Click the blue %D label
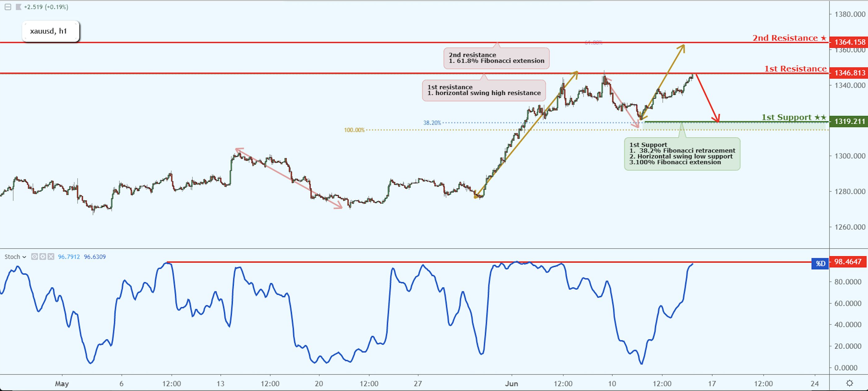868x391 pixels. (x=820, y=264)
